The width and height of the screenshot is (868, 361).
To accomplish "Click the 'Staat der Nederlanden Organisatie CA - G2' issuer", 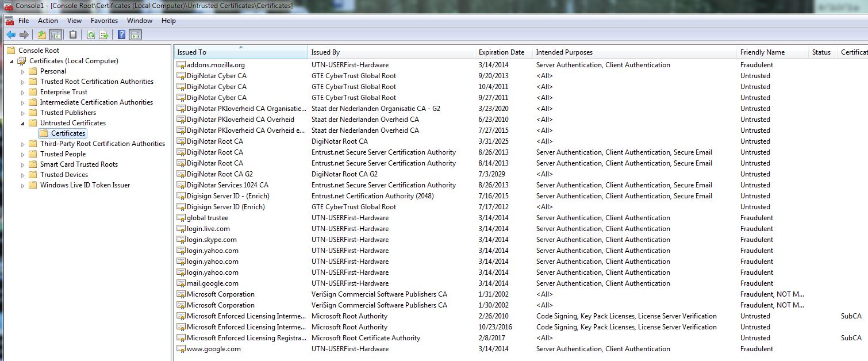I will coord(376,109).
